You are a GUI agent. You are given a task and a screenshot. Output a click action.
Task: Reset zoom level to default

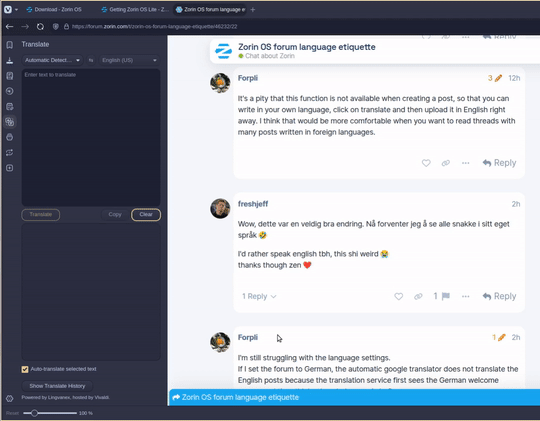pyautogui.click(x=12, y=413)
